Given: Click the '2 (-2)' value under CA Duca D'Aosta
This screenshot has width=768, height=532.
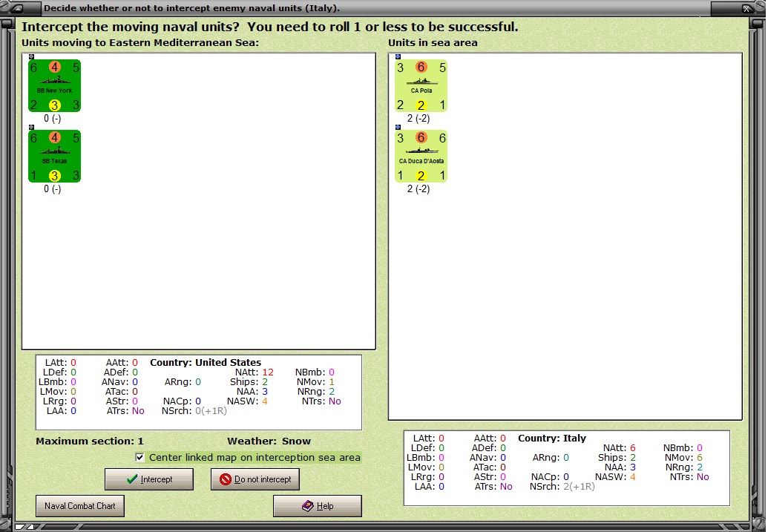Looking at the screenshot, I should tap(419, 189).
